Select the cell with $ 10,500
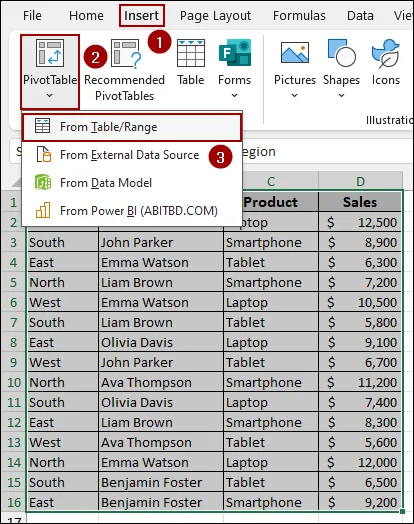This screenshot has height=524, width=414. [x=360, y=302]
